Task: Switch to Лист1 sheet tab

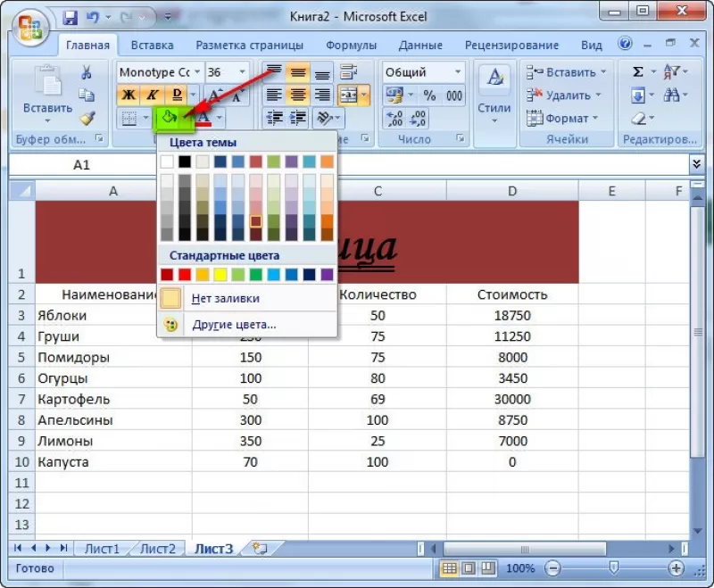Action: click(x=102, y=549)
